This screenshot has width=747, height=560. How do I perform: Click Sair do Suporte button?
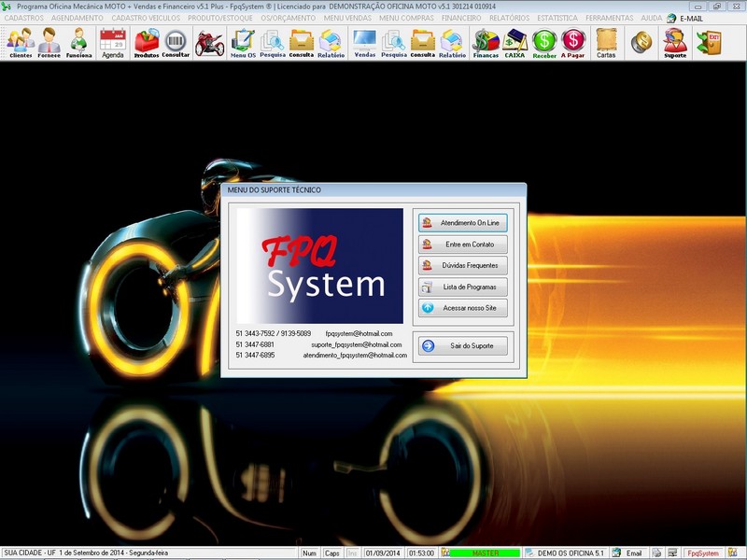tap(463, 346)
